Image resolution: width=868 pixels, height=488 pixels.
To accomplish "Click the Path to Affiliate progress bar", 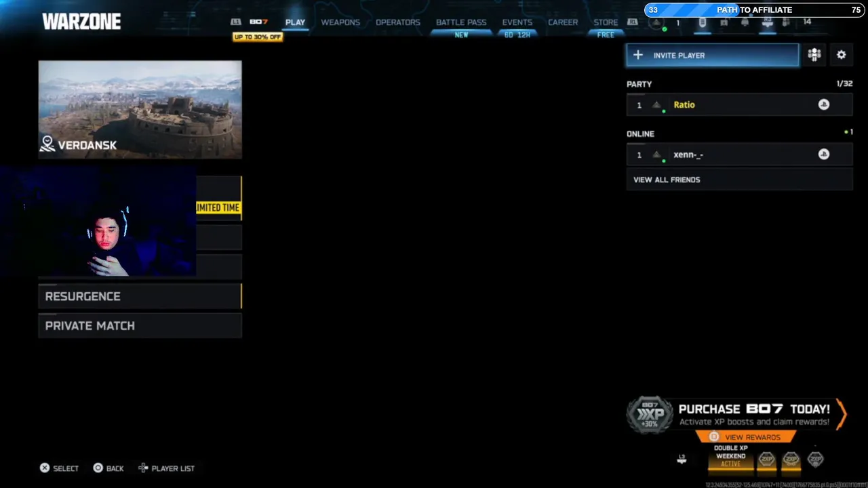I will [x=755, y=10].
